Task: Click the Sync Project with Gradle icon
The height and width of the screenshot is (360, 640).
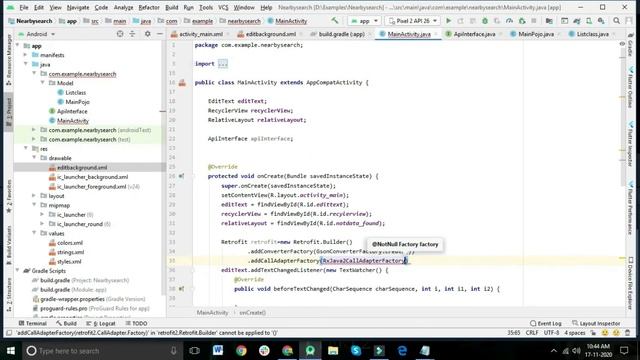Action: (x=577, y=21)
